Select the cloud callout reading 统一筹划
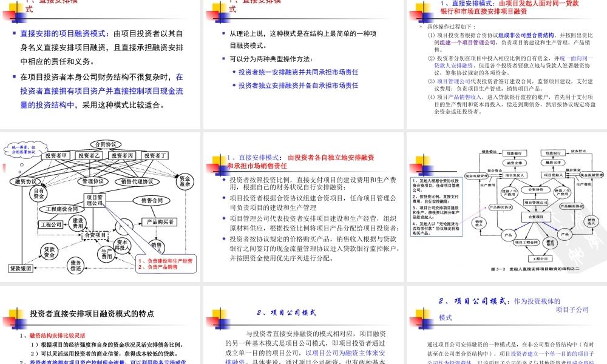The width and height of the screenshot is (607, 364). click(x=24, y=147)
